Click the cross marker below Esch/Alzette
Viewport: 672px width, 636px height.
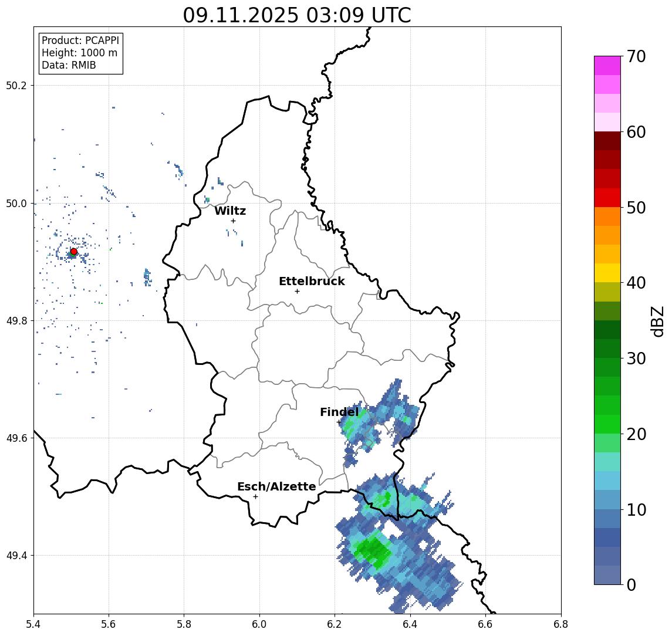pos(255,497)
